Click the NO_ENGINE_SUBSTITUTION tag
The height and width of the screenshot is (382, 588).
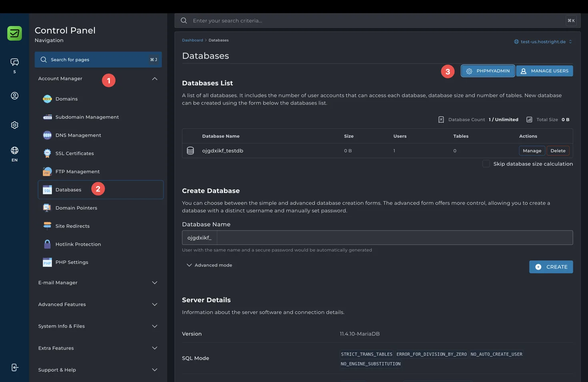point(370,364)
